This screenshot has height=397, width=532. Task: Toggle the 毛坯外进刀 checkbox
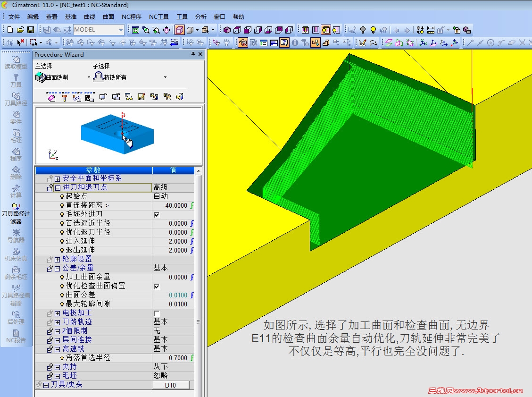(157, 215)
